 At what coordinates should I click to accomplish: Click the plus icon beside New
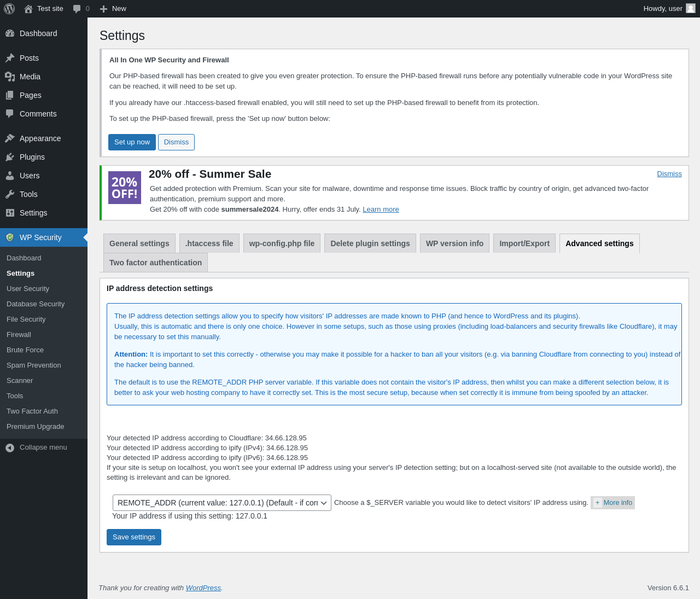tap(103, 9)
